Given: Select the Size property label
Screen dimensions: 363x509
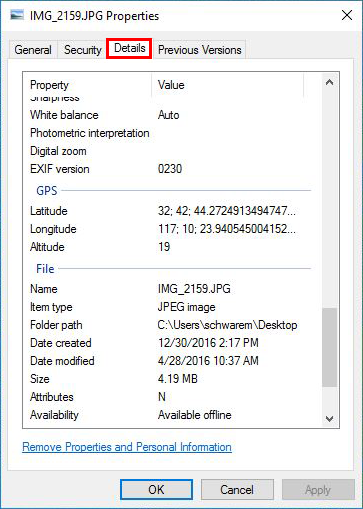Looking at the screenshot, I should [x=40, y=379].
